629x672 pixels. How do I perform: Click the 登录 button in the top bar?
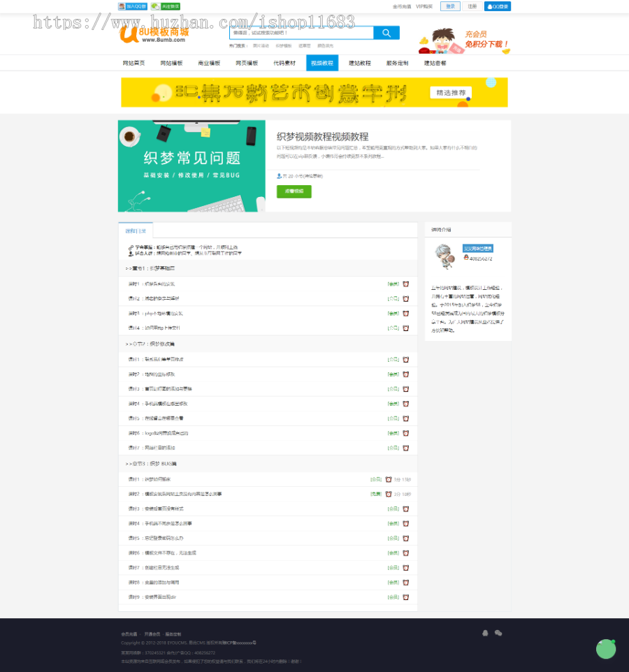(448, 6)
